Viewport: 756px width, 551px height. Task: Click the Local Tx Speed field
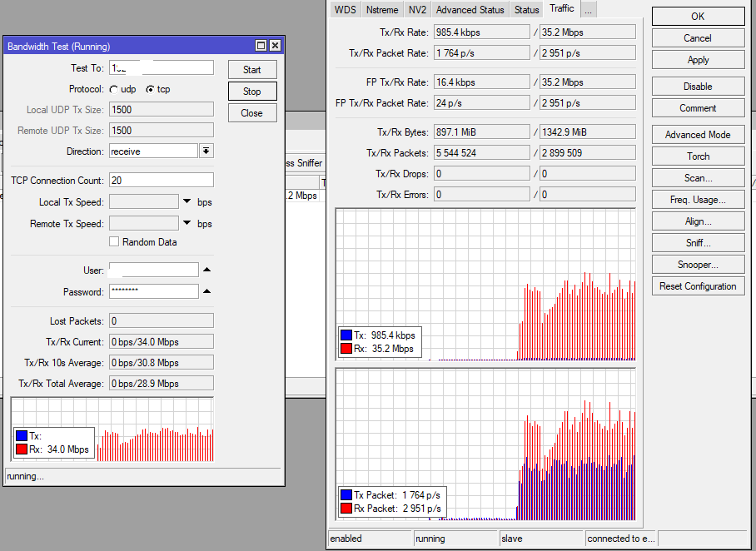tap(144, 201)
